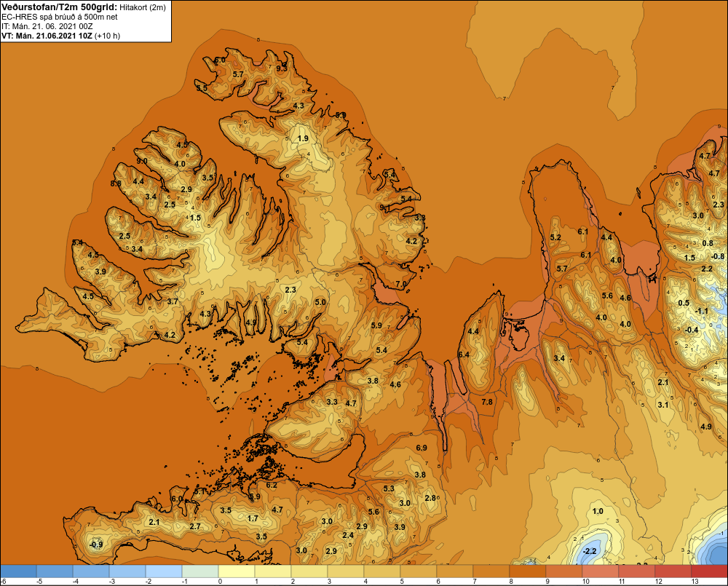
Task: Click the 6.9 temperature value
Action: [x=422, y=448]
